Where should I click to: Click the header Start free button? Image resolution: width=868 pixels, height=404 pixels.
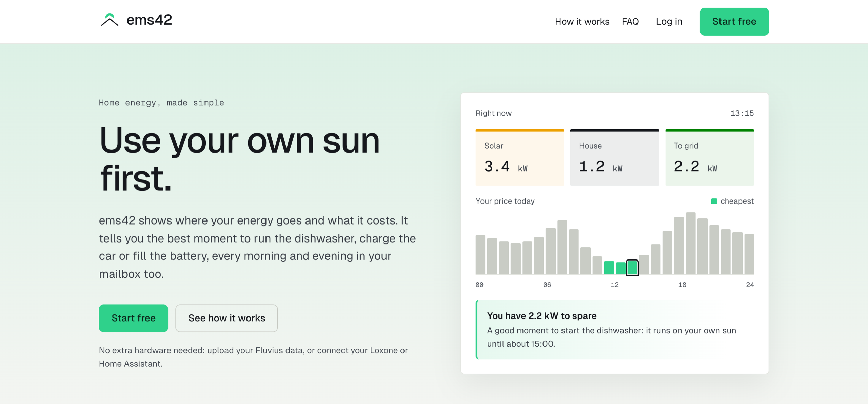coord(734,22)
